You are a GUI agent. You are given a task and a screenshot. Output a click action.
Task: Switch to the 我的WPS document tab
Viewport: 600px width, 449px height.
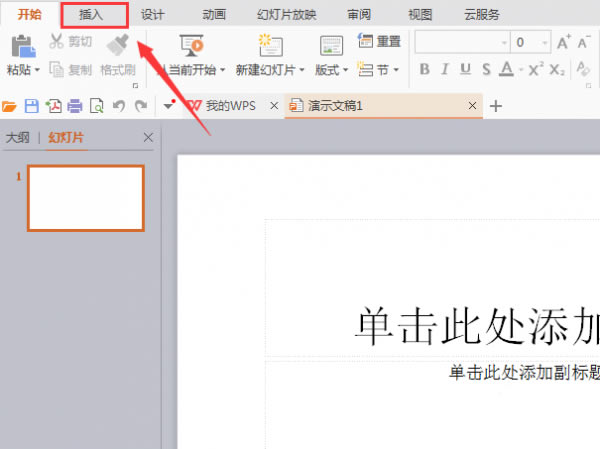click(x=231, y=106)
